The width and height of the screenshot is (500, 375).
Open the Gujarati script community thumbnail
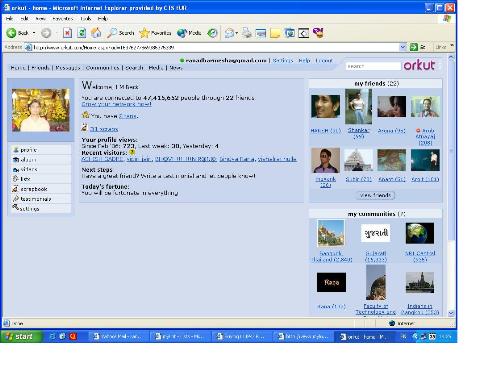(x=376, y=233)
